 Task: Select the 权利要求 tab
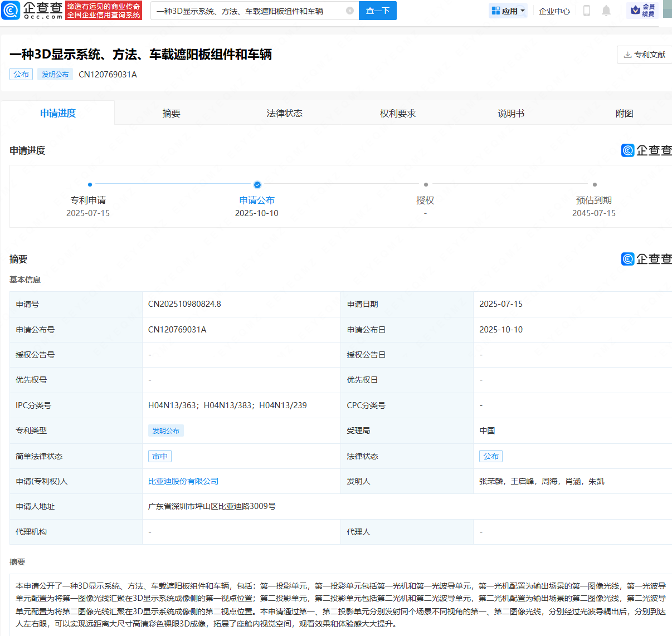click(x=397, y=113)
